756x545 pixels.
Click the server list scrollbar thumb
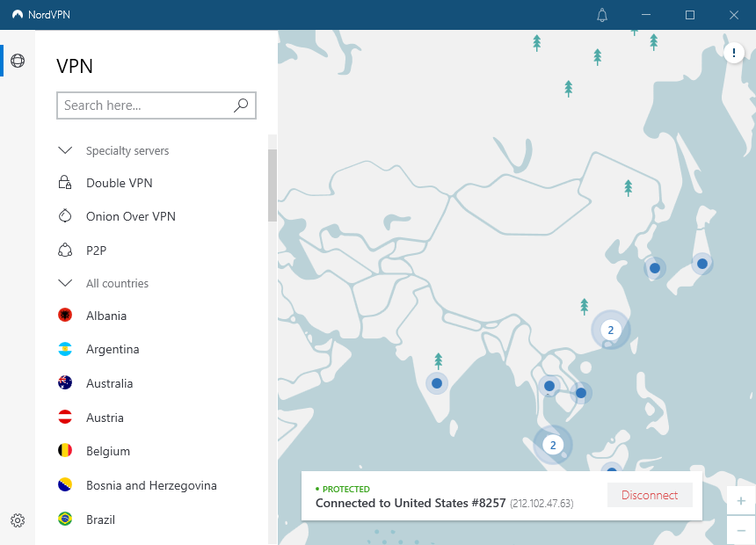(273, 185)
